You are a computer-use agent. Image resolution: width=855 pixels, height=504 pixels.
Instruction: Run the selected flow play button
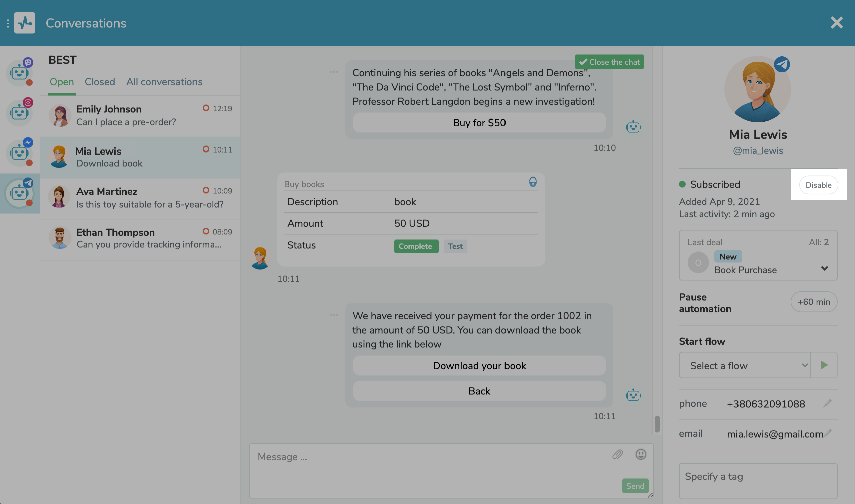coord(824,365)
